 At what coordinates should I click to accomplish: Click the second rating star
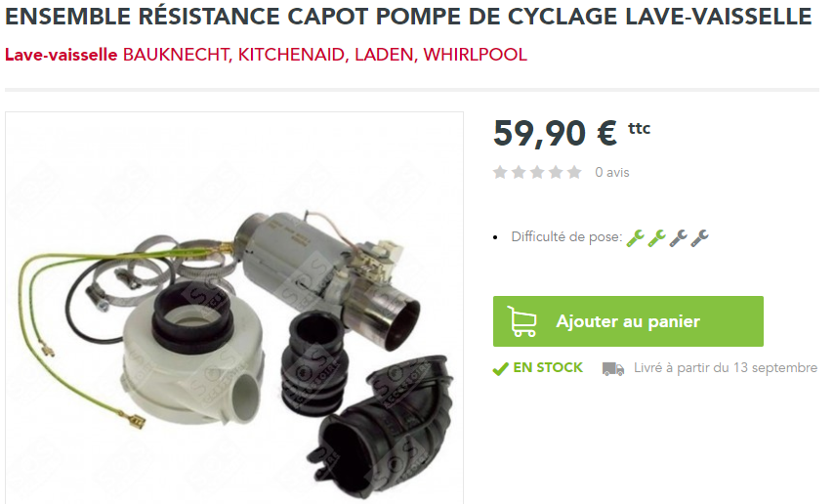pyautogui.click(x=519, y=172)
